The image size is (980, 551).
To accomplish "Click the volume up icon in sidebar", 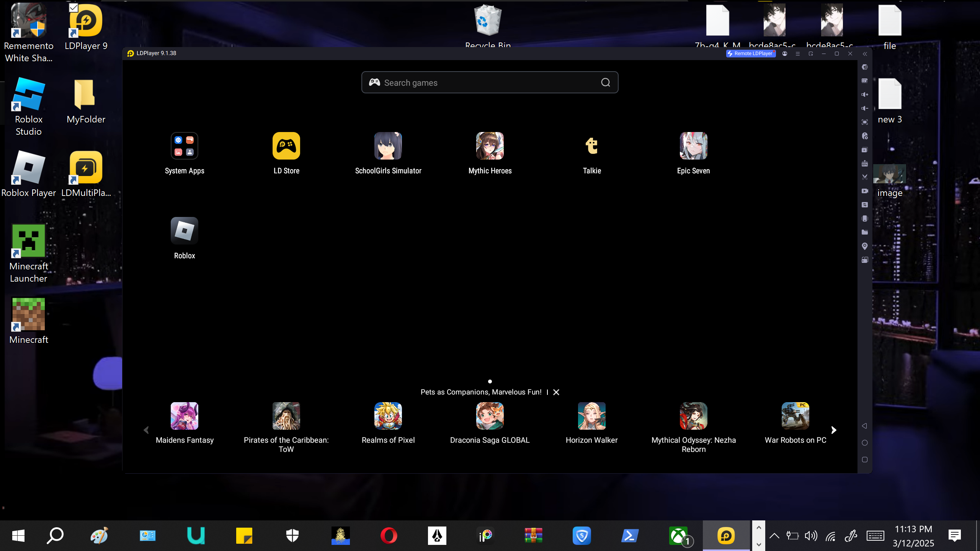I will coord(864,95).
